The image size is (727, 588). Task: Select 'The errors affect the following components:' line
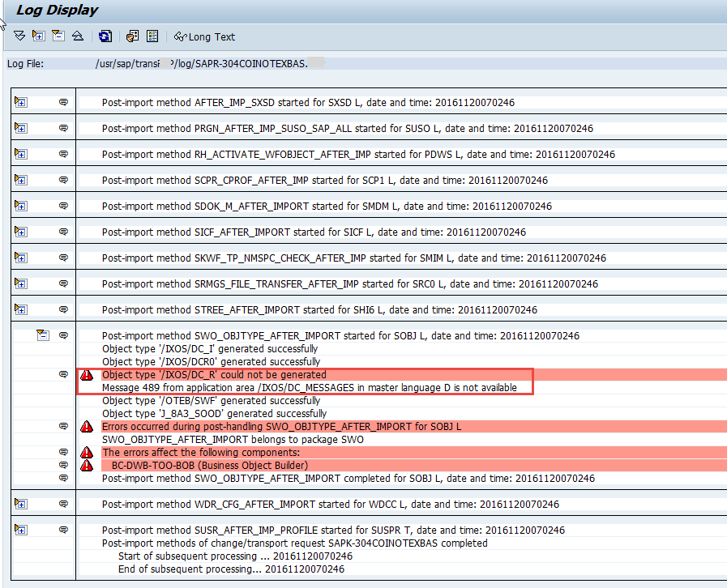point(201,453)
